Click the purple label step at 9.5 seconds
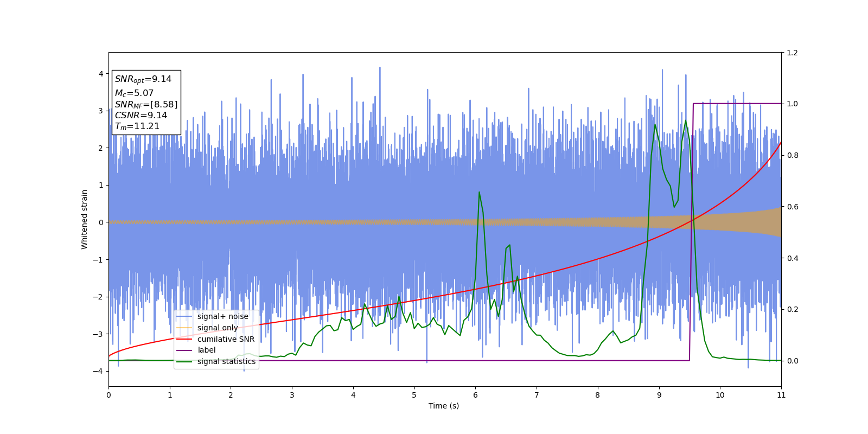The width and height of the screenshot is (868, 434). [692, 232]
